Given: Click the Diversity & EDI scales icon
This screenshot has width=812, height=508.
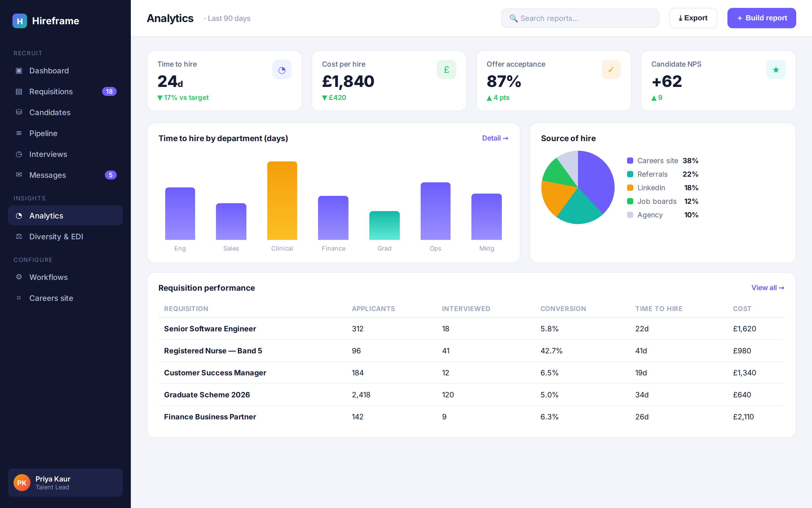Looking at the screenshot, I should [x=19, y=237].
